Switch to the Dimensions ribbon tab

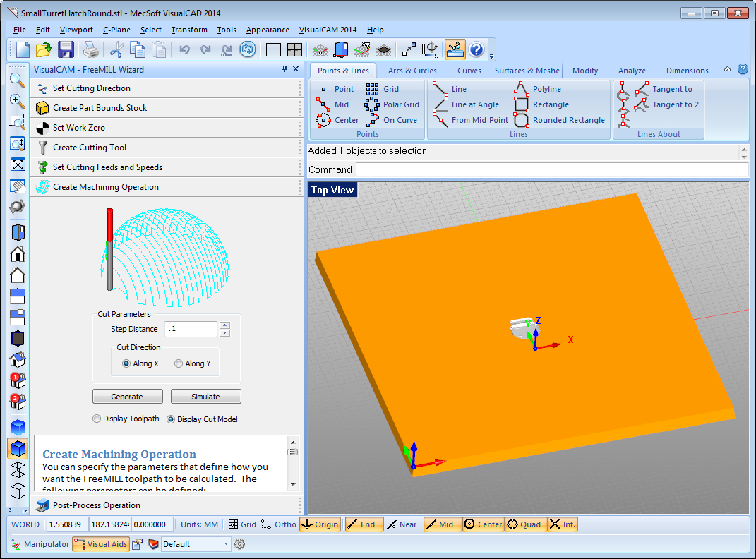click(x=687, y=71)
